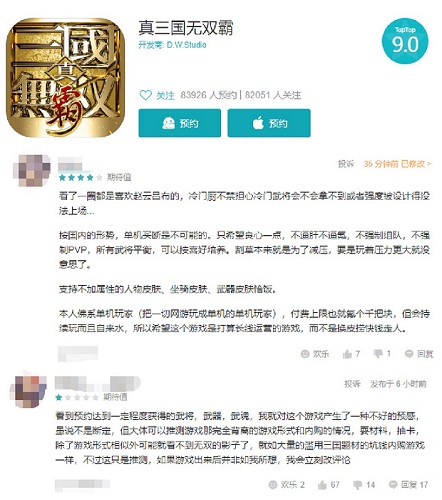Viewport: 442px width, 500px height.
Task: Click the heart follow icon
Action: [146, 95]
